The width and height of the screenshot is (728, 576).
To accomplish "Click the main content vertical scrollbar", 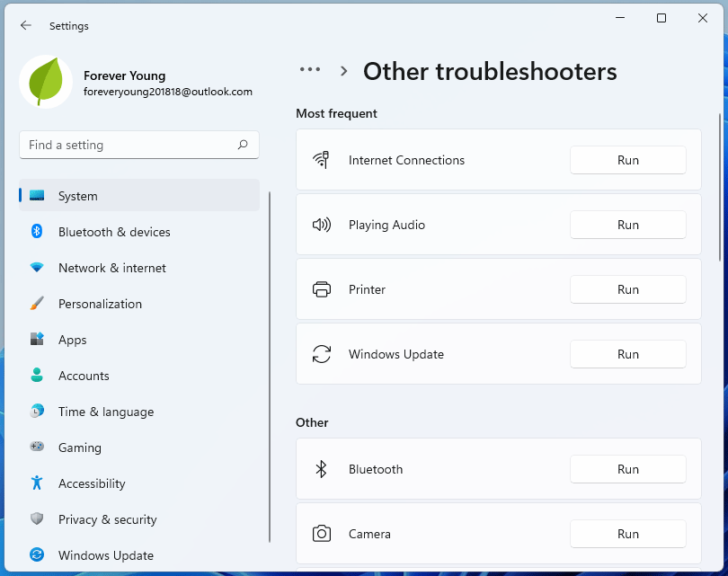I will click(720, 187).
